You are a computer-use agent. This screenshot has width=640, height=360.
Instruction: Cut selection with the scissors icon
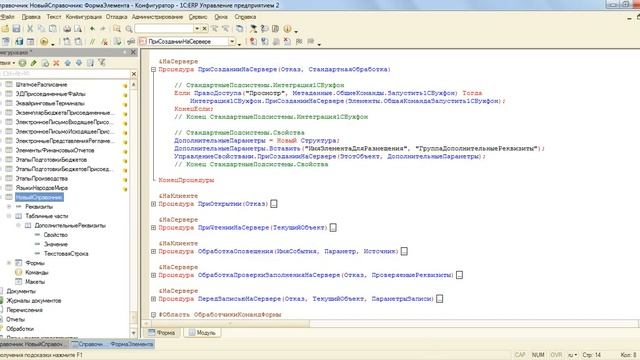(30, 29)
